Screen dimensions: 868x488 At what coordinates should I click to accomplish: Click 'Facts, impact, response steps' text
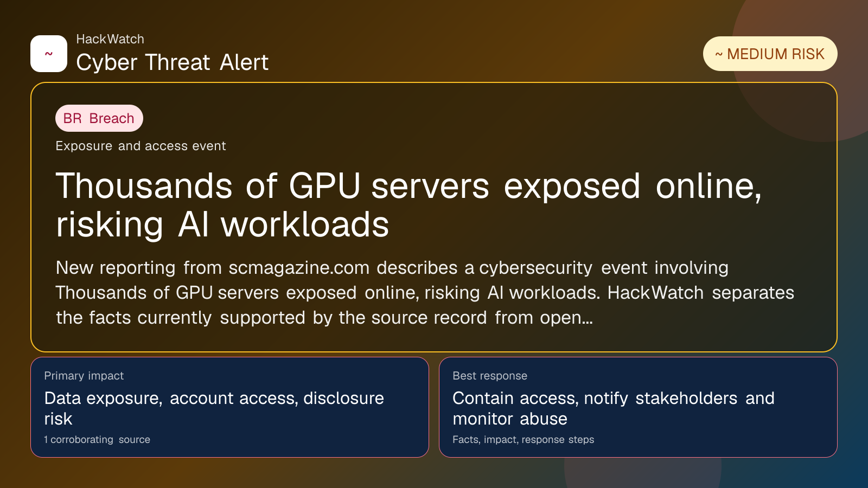[524, 440]
